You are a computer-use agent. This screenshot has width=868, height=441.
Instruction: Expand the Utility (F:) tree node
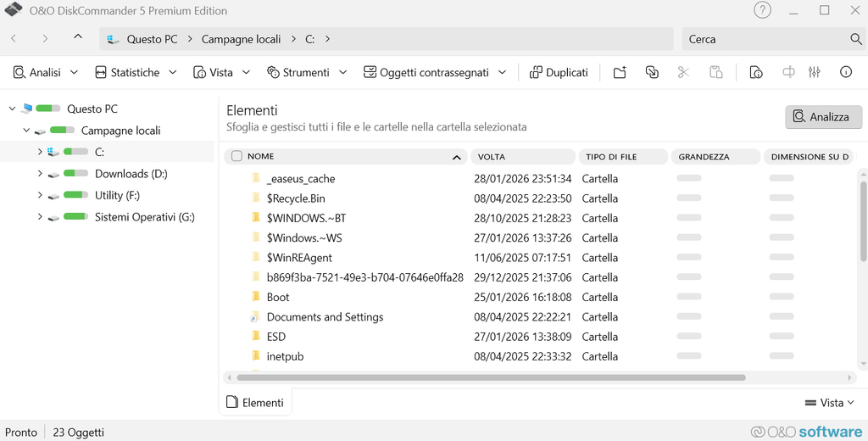40,195
